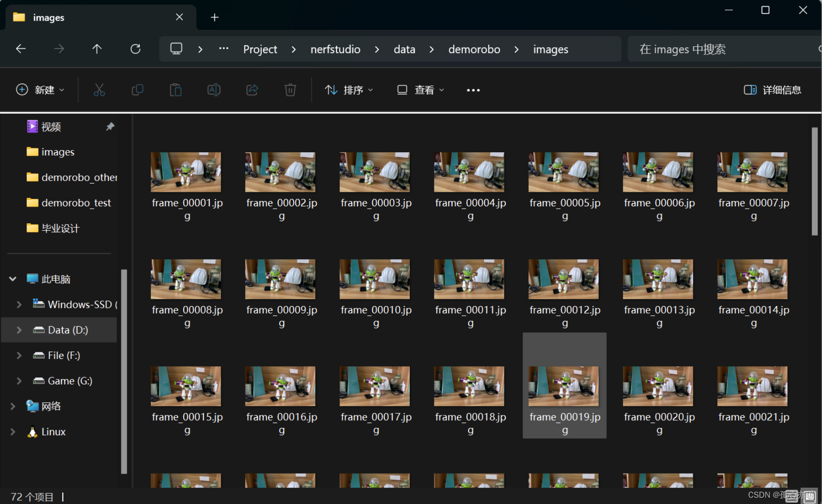The height and width of the screenshot is (504, 822).
Task: Copy the selected file
Action: 137,90
